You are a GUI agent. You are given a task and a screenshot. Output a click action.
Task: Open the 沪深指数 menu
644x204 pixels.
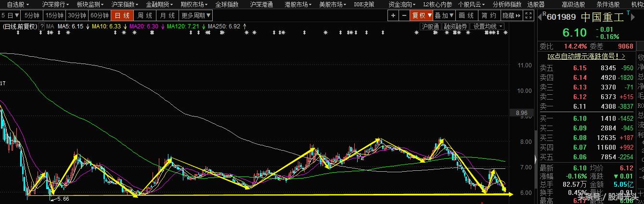(x=125, y=4)
